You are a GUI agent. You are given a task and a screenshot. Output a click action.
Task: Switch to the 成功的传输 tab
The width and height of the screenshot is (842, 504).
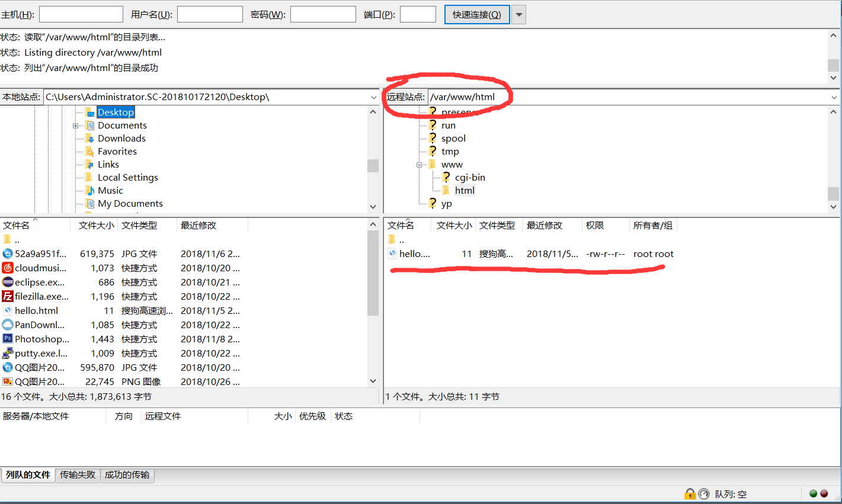pos(127,475)
